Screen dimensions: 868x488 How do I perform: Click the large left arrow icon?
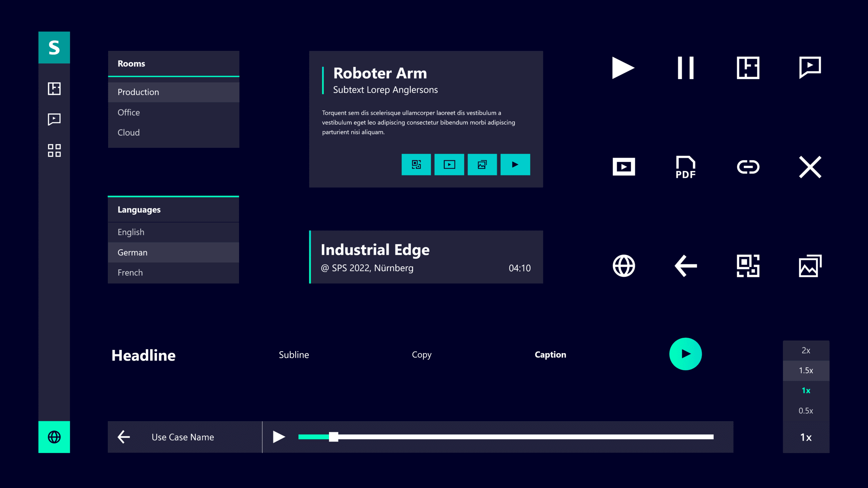[686, 266]
